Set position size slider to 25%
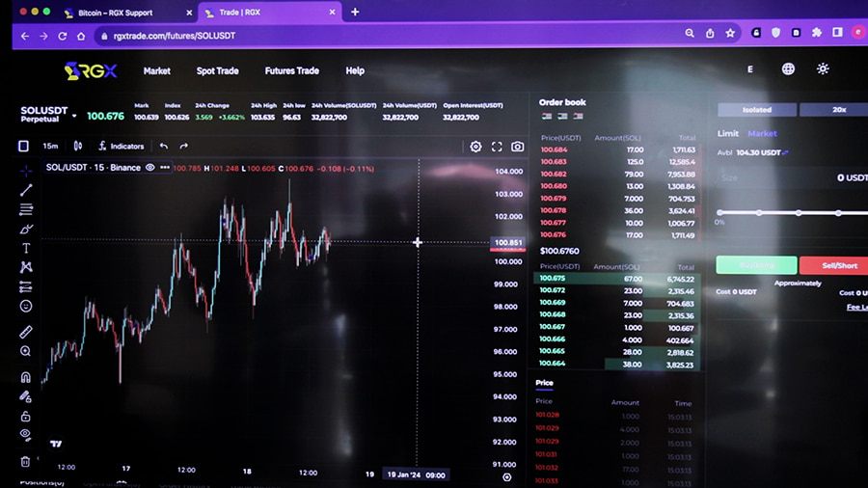This screenshot has height=488, width=868. click(759, 212)
